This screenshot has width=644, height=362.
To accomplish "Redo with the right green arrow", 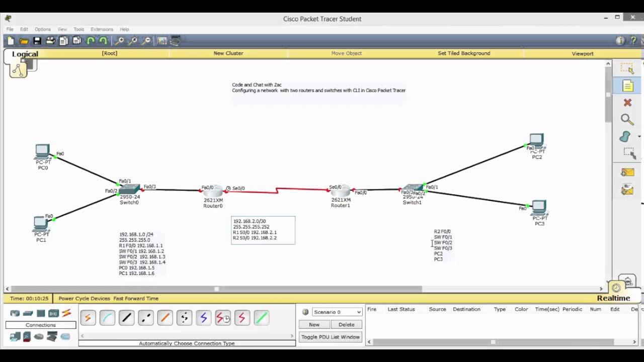I will [x=103, y=41].
